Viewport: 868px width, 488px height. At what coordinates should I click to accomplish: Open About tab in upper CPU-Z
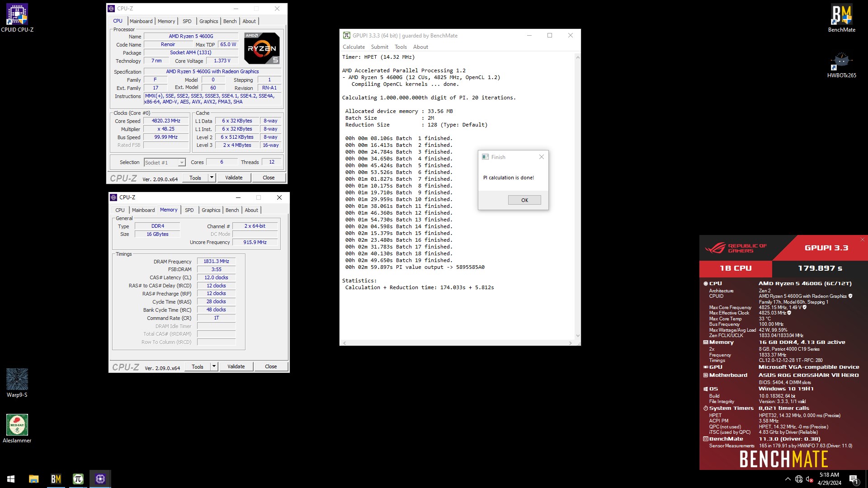pos(249,21)
